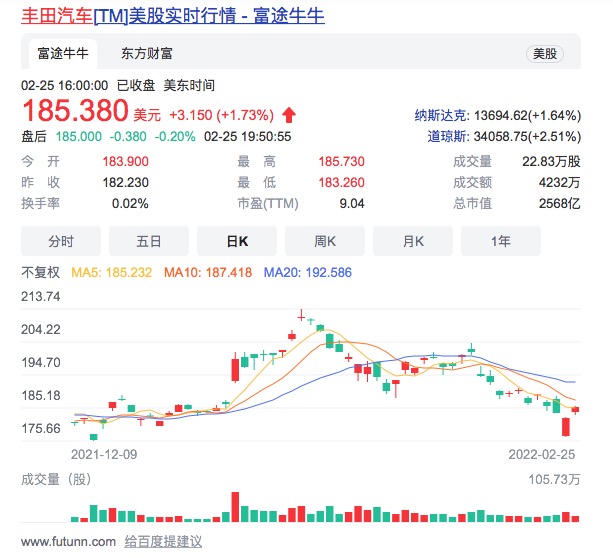The height and width of the screenshot is (558, 613).
Task: Select the 日K chart tab
Action: tap(237, 241)
